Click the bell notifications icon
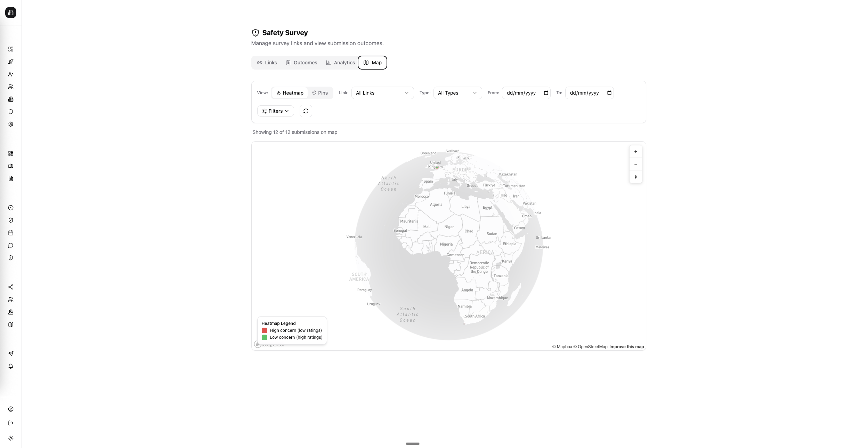Viewport: 868px width, 448px height. click(11, 366)
